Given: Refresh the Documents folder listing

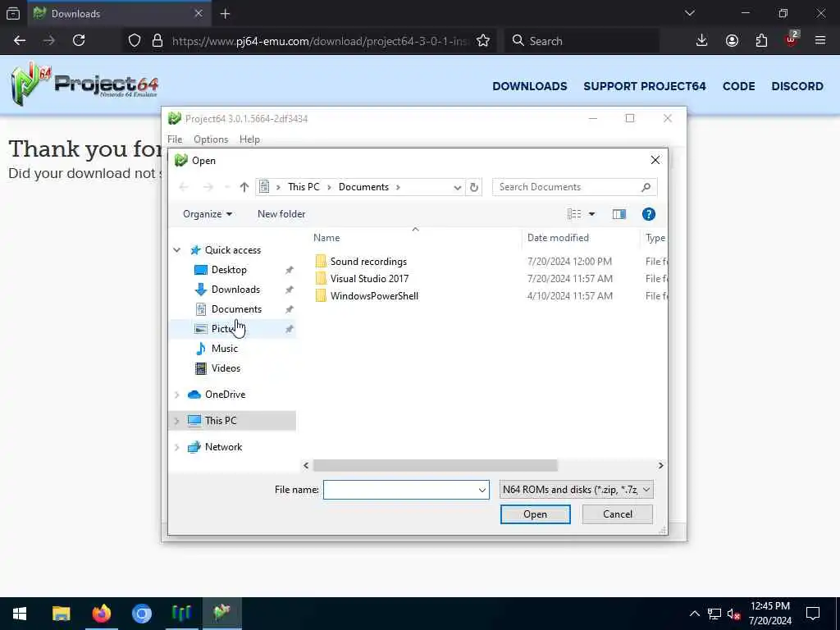Looking at the screenshot, I should [473, 187].
